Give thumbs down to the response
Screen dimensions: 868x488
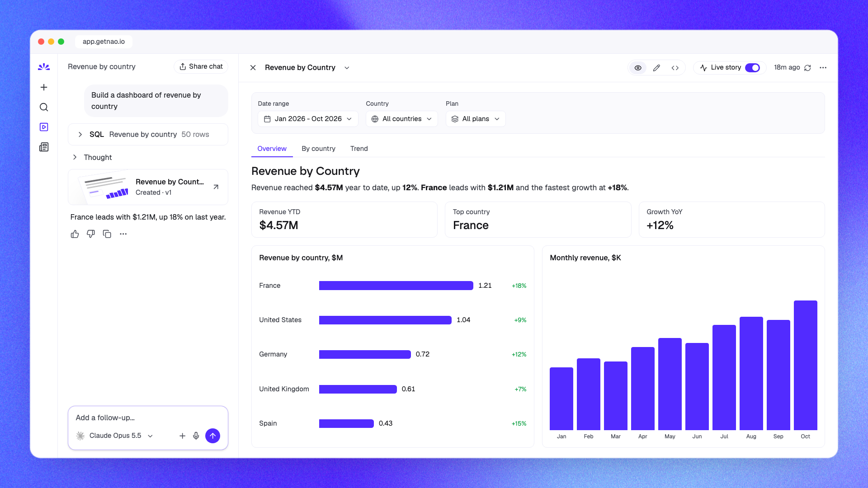point(91,234)
